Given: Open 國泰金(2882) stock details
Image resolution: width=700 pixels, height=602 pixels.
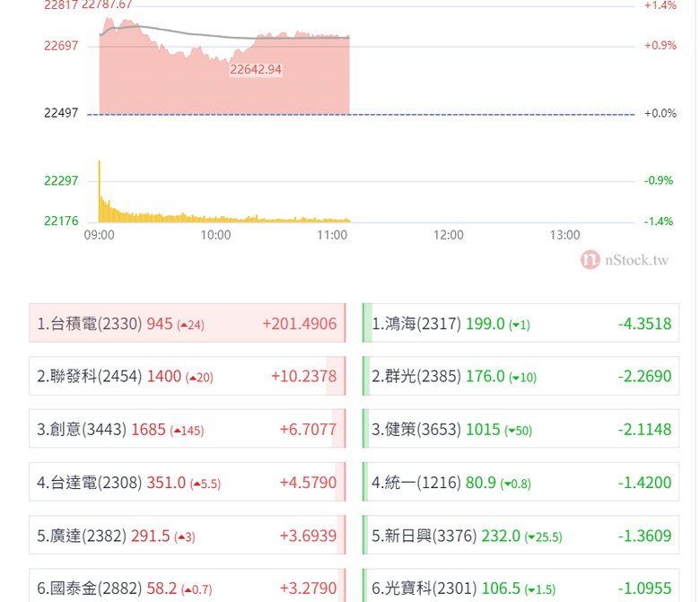Looking at the screenshot, I should point(188,586).
